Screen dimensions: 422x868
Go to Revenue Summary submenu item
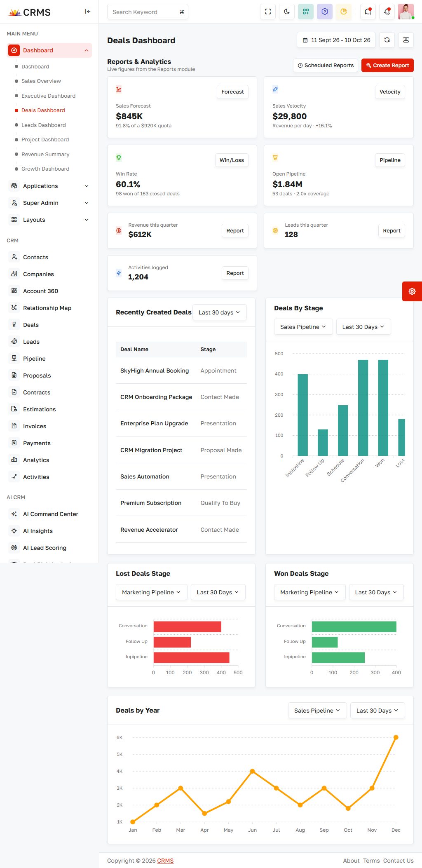coord(45,155)
